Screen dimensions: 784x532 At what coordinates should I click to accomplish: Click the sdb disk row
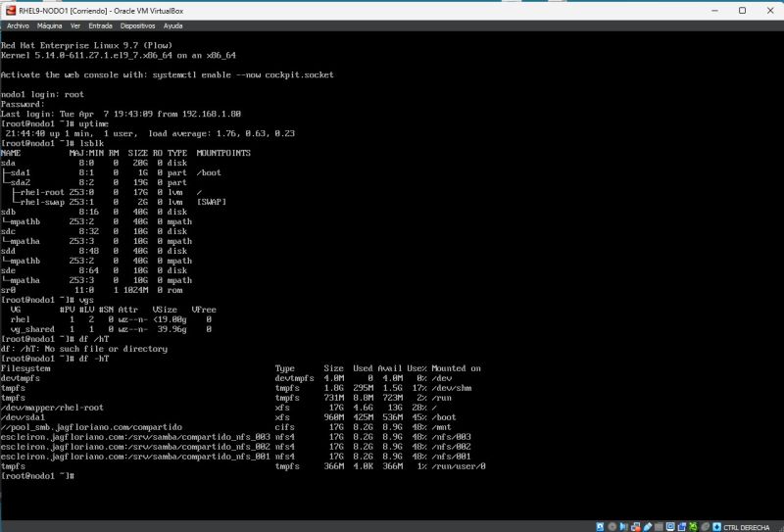pos(94,212)
